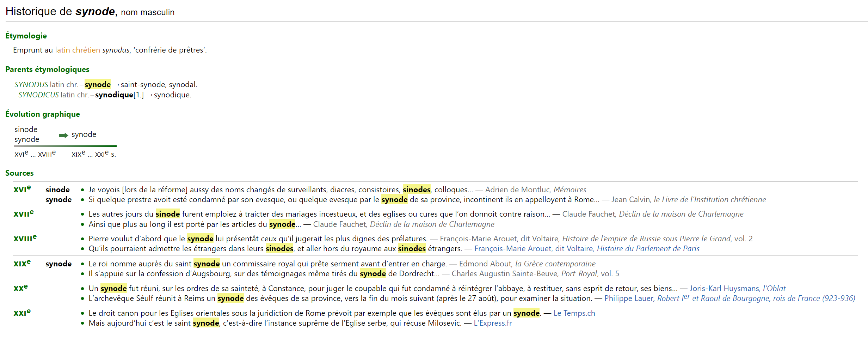Follow the L'Express.fr link

point(493,323)
